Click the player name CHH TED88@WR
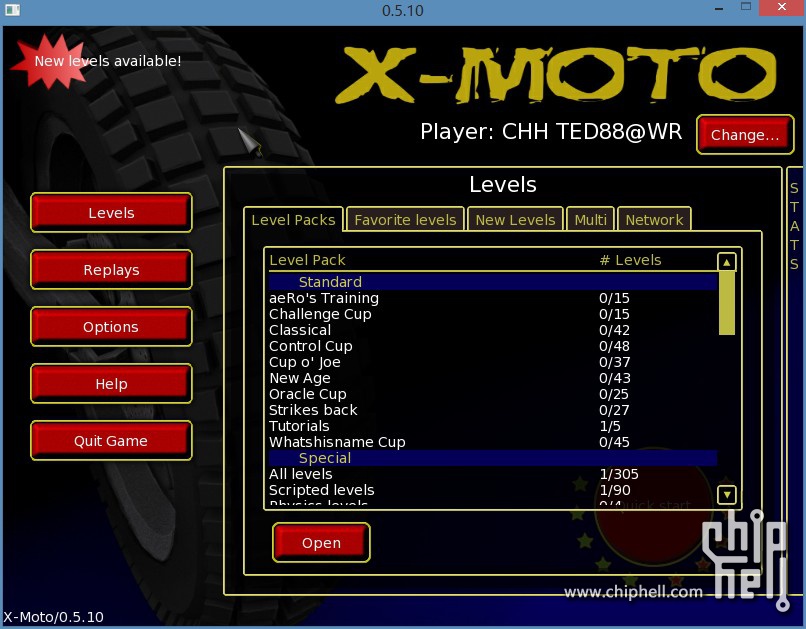The width and height of the screenshot is (806, 629). click(592, 132)
